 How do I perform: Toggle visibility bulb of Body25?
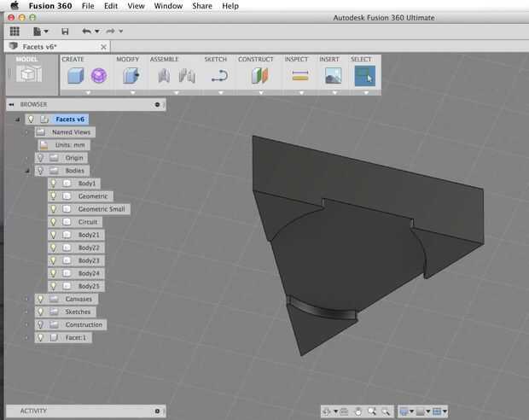(53, 286)
